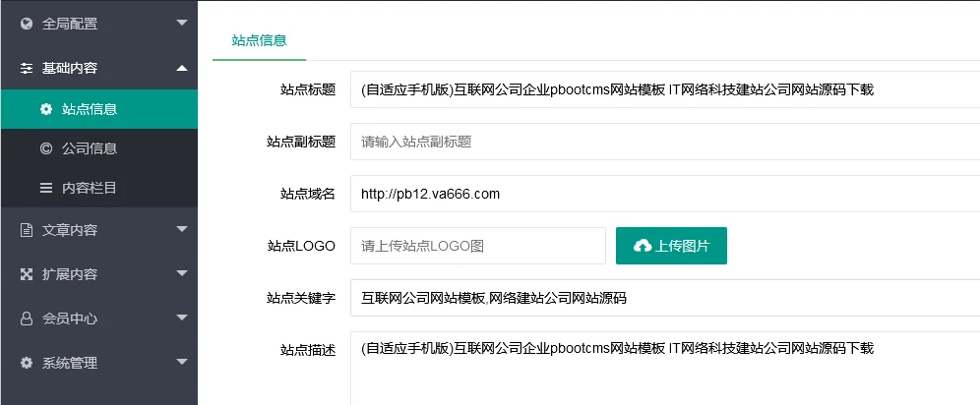The image size is (980, 405).
Task: Click the 站点域名 field label
Action: [308, 194]
